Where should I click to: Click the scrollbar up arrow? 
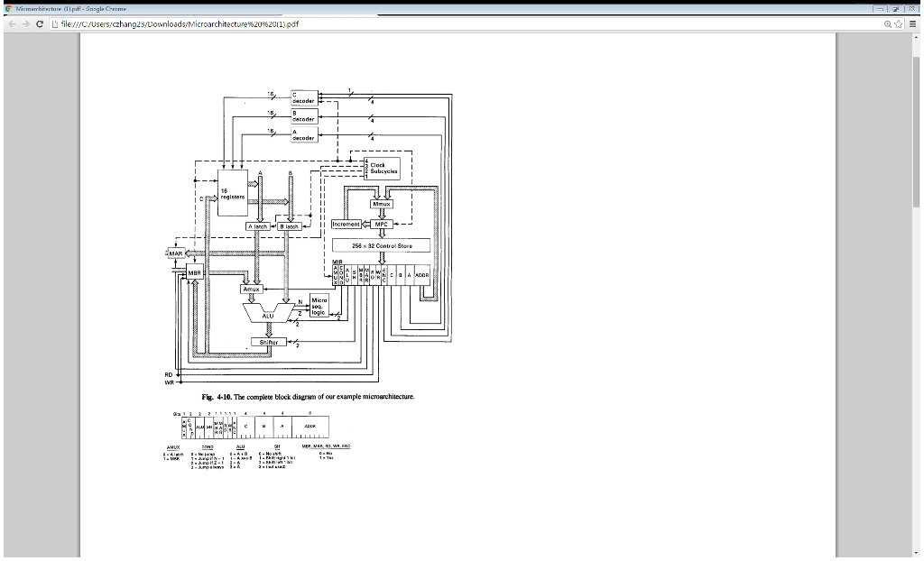tap(917, 37)
